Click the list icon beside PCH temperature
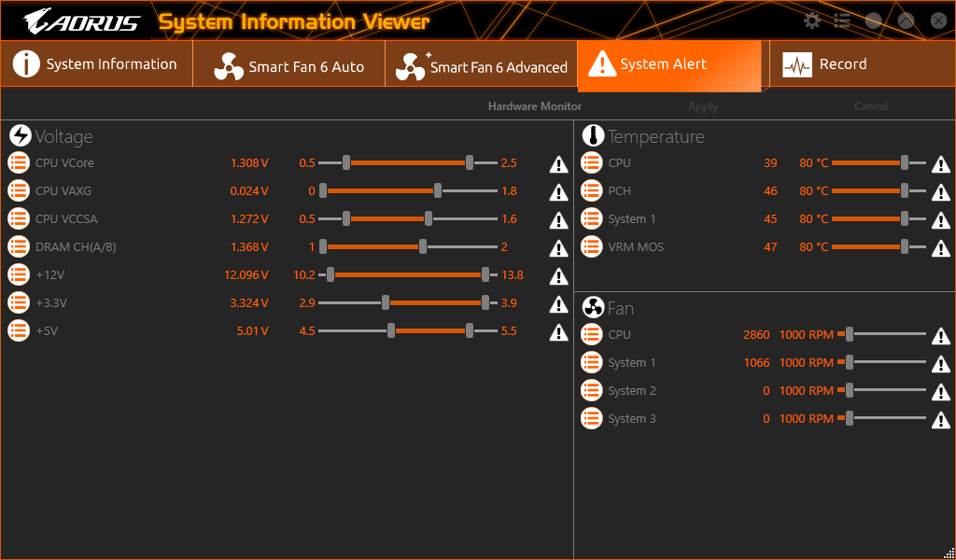956x560 pixels. [591, 190]
